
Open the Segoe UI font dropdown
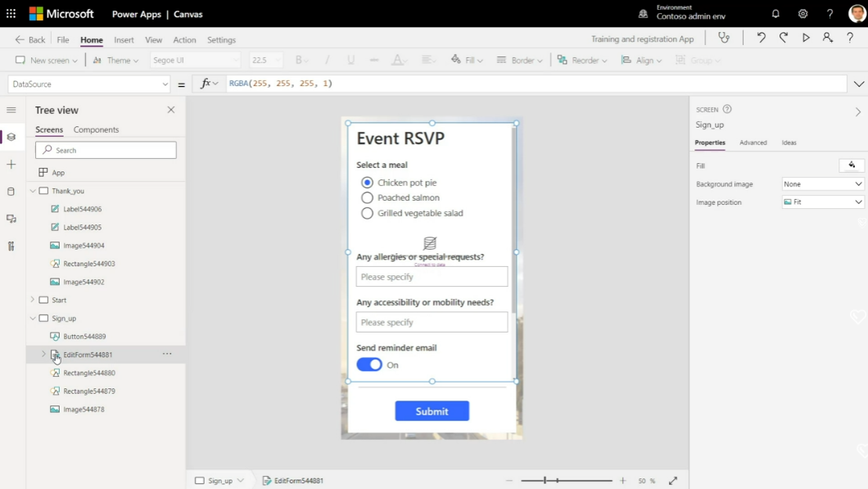pos(195,60)
